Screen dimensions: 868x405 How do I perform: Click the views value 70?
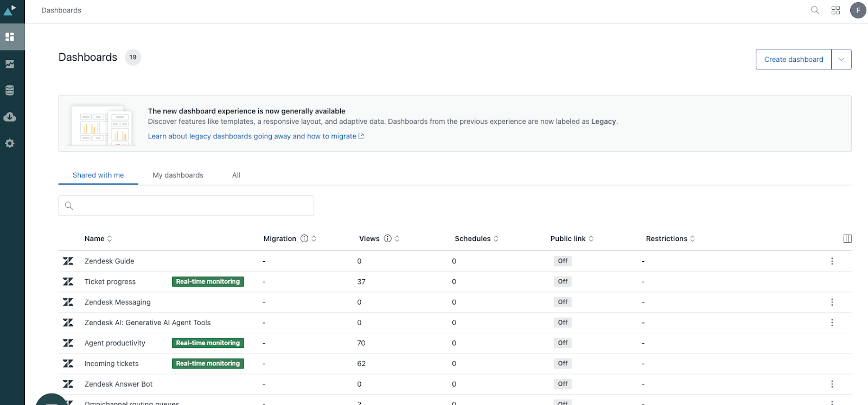361,343
